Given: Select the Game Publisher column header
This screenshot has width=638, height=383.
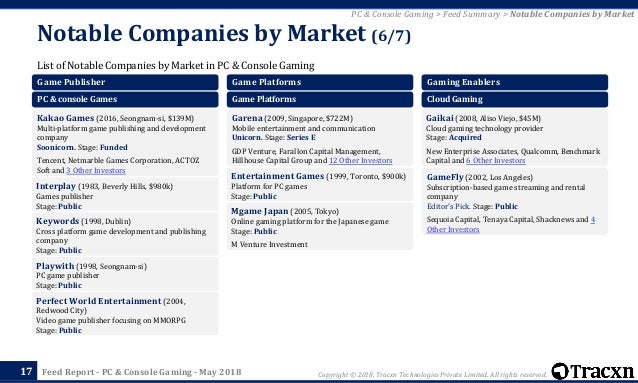Looking at the screenshot, I should coord(125,82).
